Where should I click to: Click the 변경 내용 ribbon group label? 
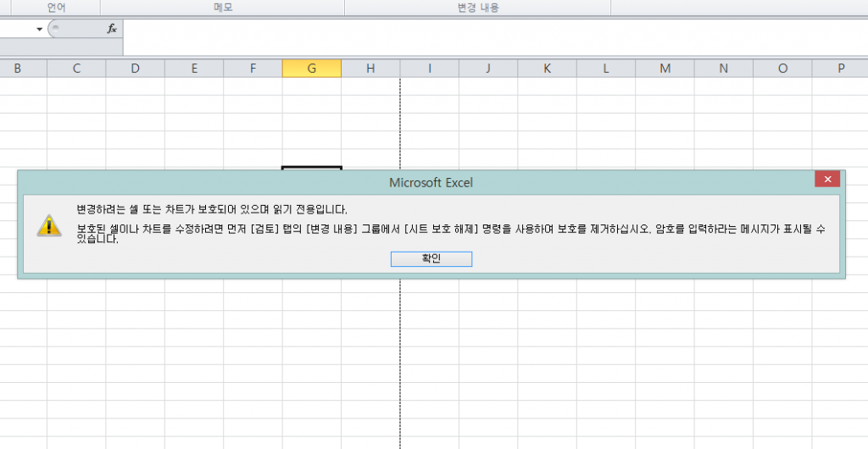tap(478, 8)
